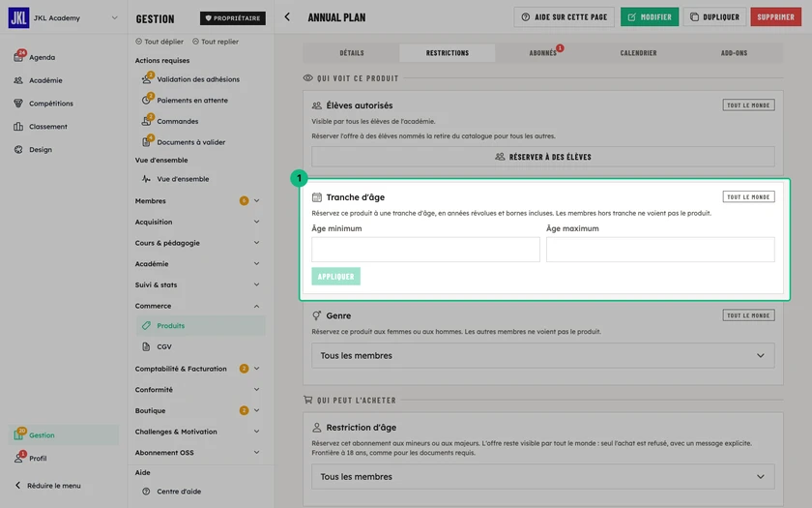The height and width of the screenshot is (508, 812).
Task: Open the Calendrier tab
Action: coord(638,53)
